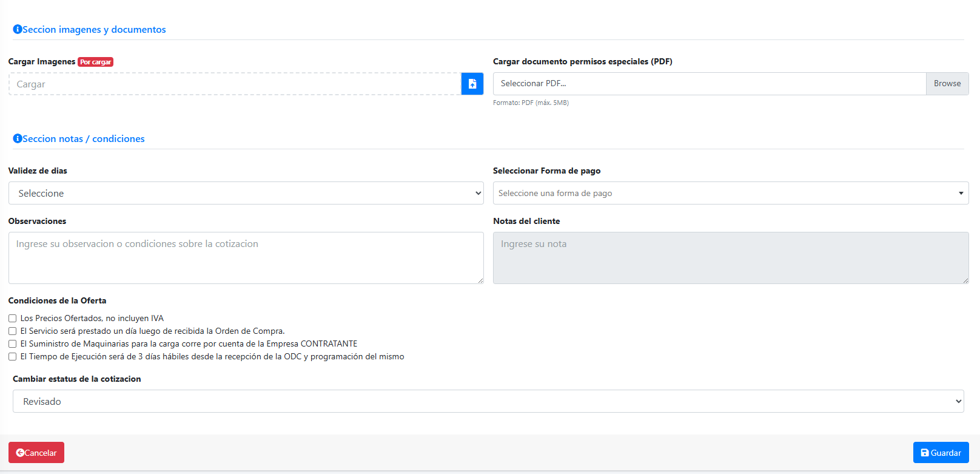Click the Cargar images input area
980x474 pixels.
click(x=235, y=84)
